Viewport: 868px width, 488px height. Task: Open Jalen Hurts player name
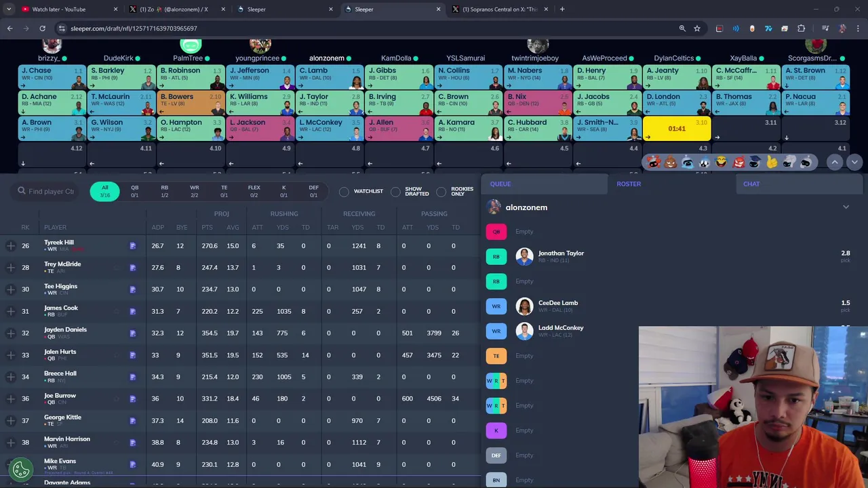tap(60, 352)
